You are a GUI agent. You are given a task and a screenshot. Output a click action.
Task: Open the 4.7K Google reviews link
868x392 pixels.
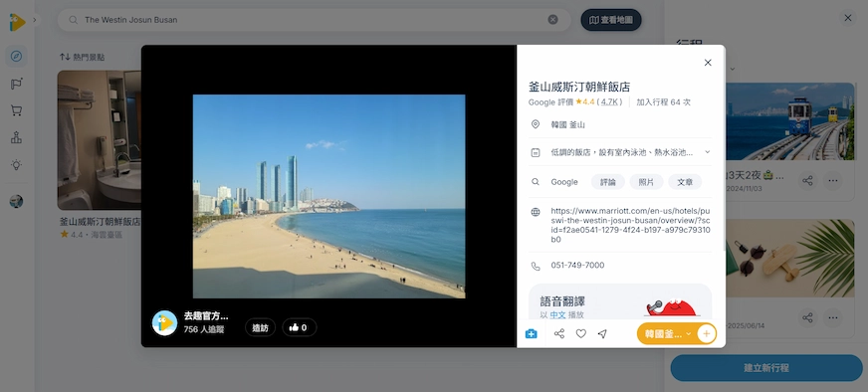pyautogui.click(x=609, y=101)
